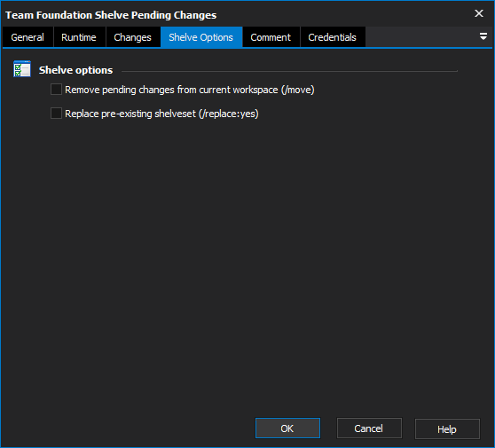Expand the tab list dropdown arrow
This screenshot has width=495, height=448.
pyautogui.click(x=483, y=36)
